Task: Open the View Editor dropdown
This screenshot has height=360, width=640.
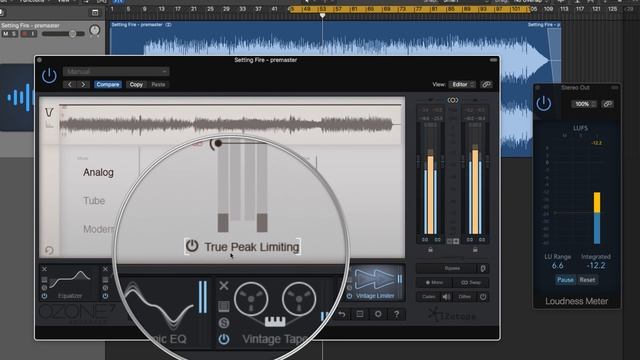Action: pyautogui.click(x=462, y=84)
